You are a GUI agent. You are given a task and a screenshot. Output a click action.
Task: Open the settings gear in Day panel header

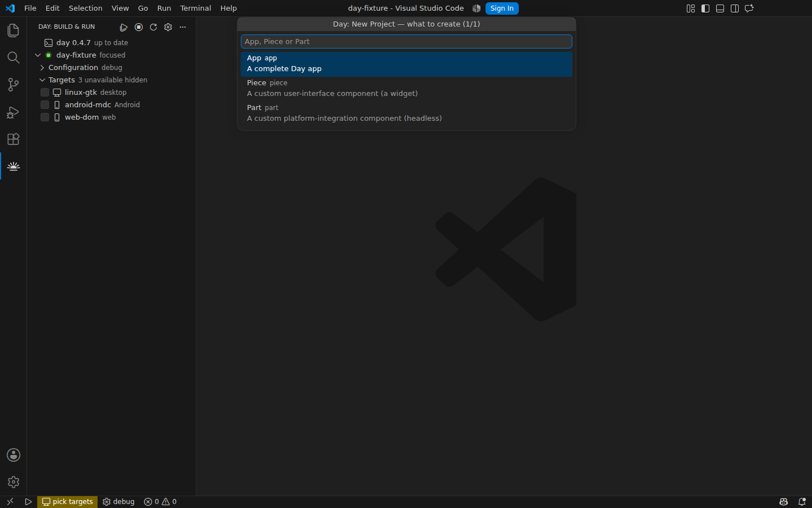click(168, 27)
